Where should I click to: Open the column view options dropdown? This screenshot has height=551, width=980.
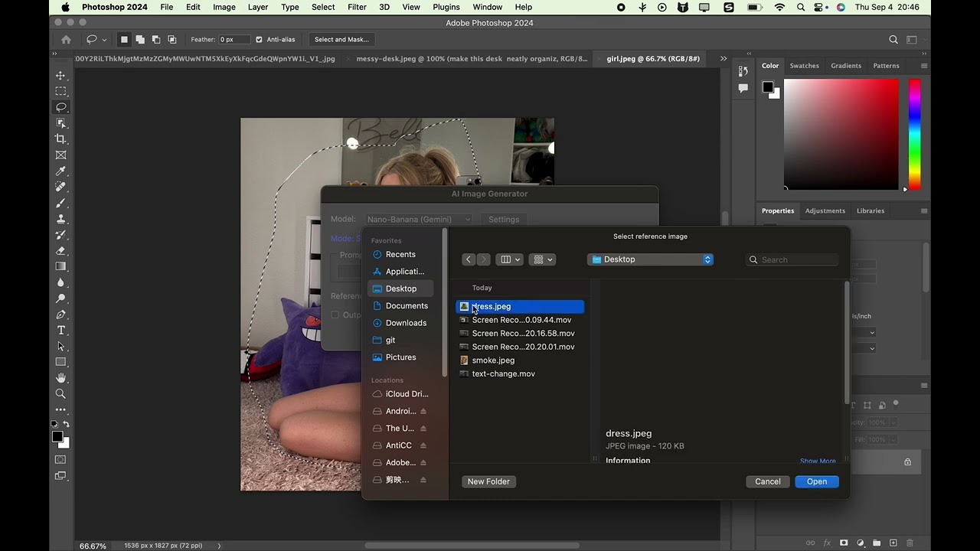coord(509,259)
